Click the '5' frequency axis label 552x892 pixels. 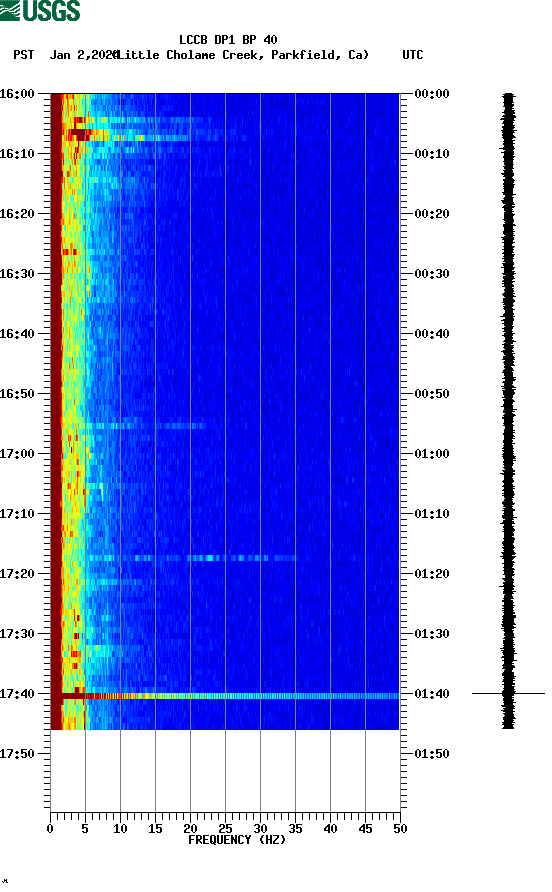coord(85,829)
